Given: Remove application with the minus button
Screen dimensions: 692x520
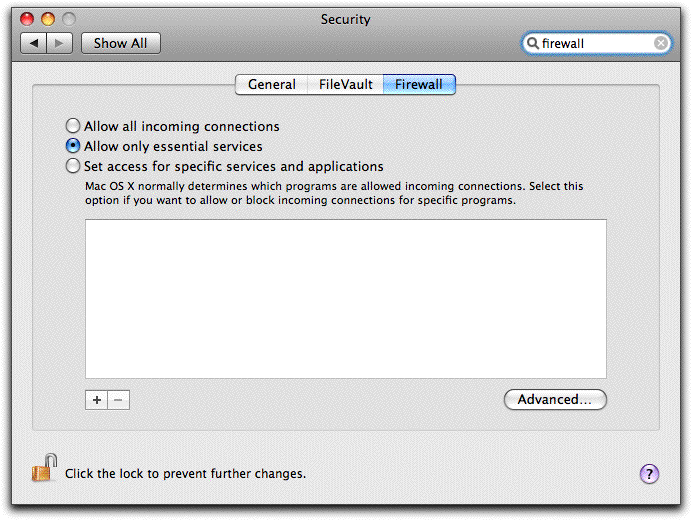Looking at the screenshot, I should [x=119, y=400].
